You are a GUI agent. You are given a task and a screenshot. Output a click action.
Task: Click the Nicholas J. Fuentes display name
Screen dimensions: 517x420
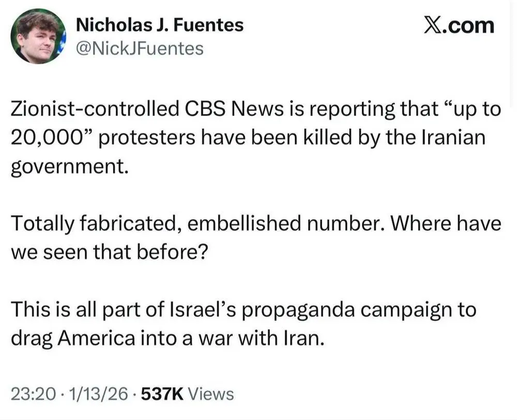[160, 25]
